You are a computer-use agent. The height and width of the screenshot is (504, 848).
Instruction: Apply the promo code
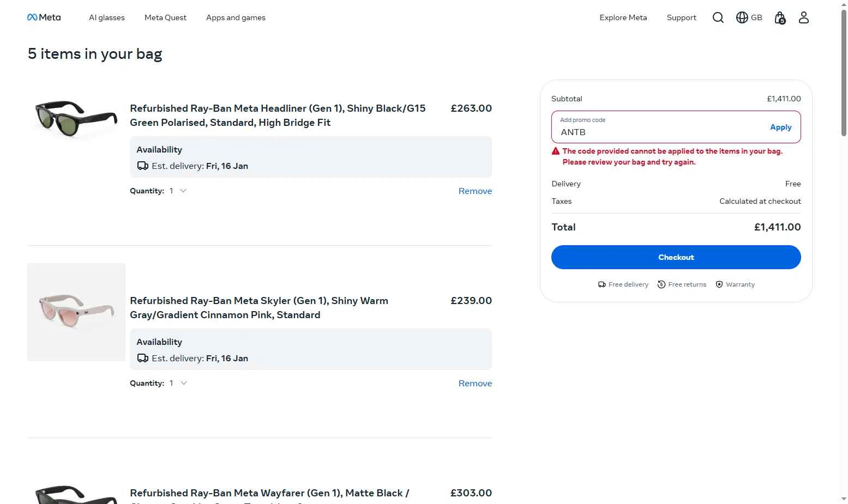(780, 127)
